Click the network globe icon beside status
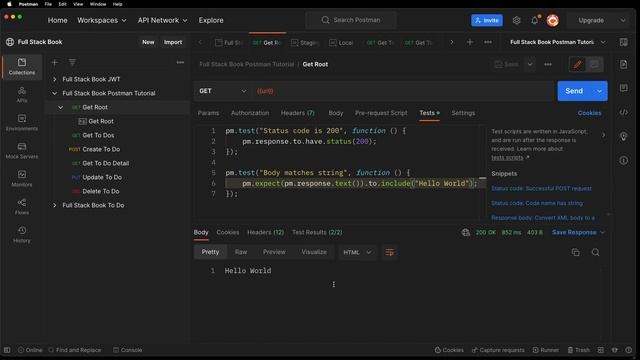This screenshot has width=640, height=360. pos(466,232)
